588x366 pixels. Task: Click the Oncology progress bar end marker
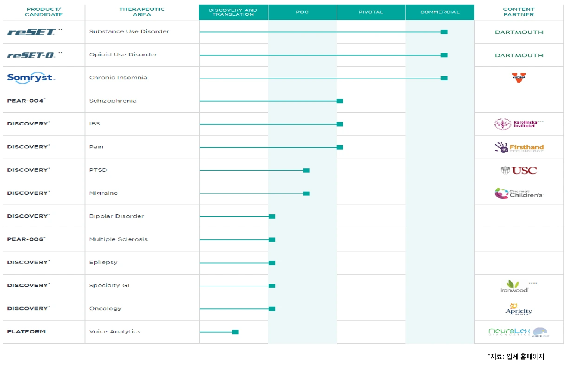272,309
